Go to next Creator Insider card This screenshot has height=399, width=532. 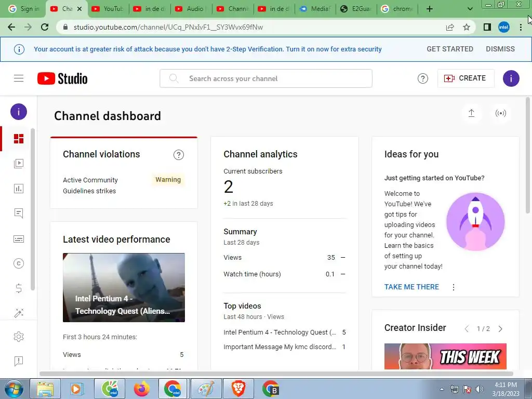[500, 329]
